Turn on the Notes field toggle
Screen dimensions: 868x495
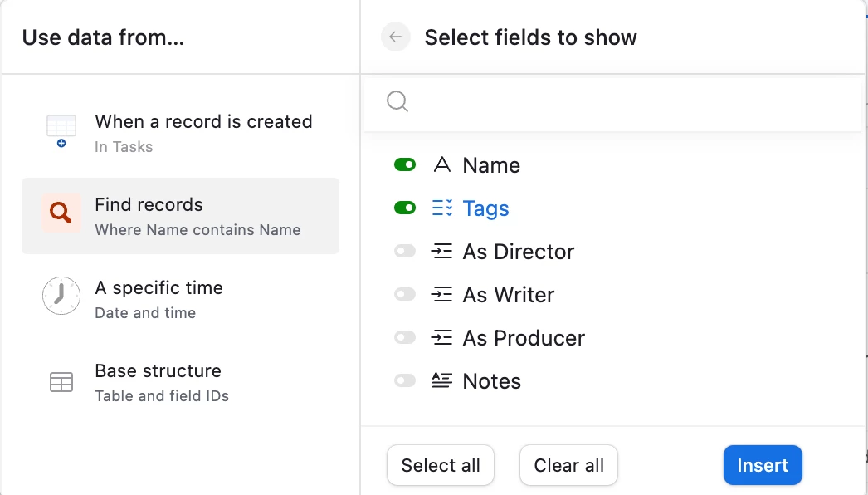point(405,381)
